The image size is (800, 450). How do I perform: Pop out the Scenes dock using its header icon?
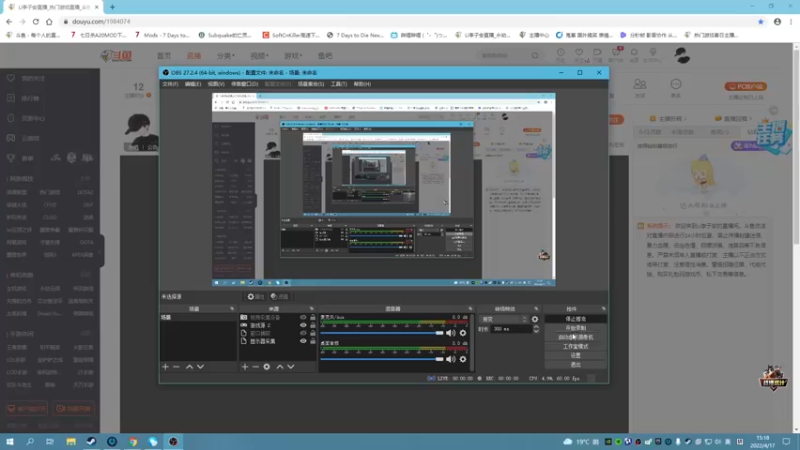coord(232,309)
